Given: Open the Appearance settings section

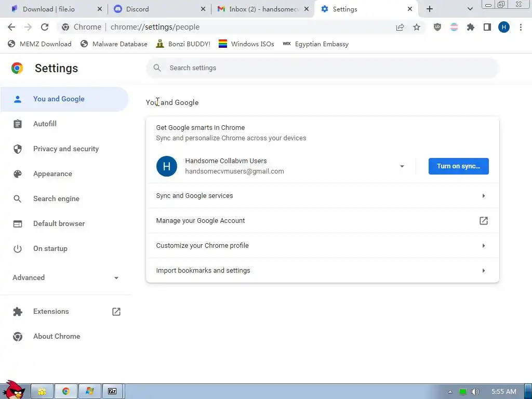Looking at the screenshot, I should click(64, 174).
